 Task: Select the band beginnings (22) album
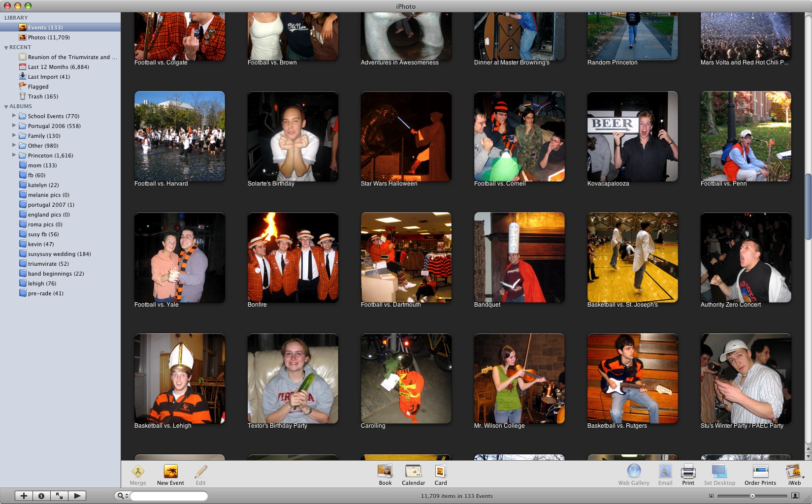pos(60,274)
